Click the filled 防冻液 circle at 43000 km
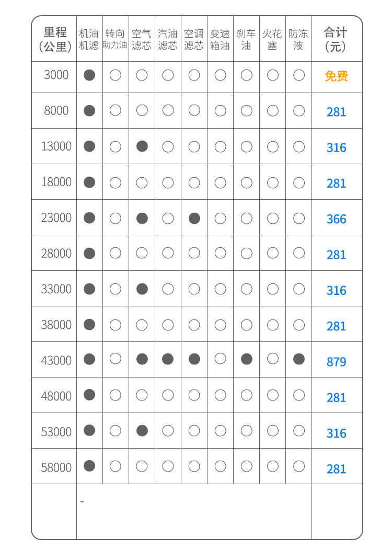Viewport: 392px width, 549px height. 298,359
